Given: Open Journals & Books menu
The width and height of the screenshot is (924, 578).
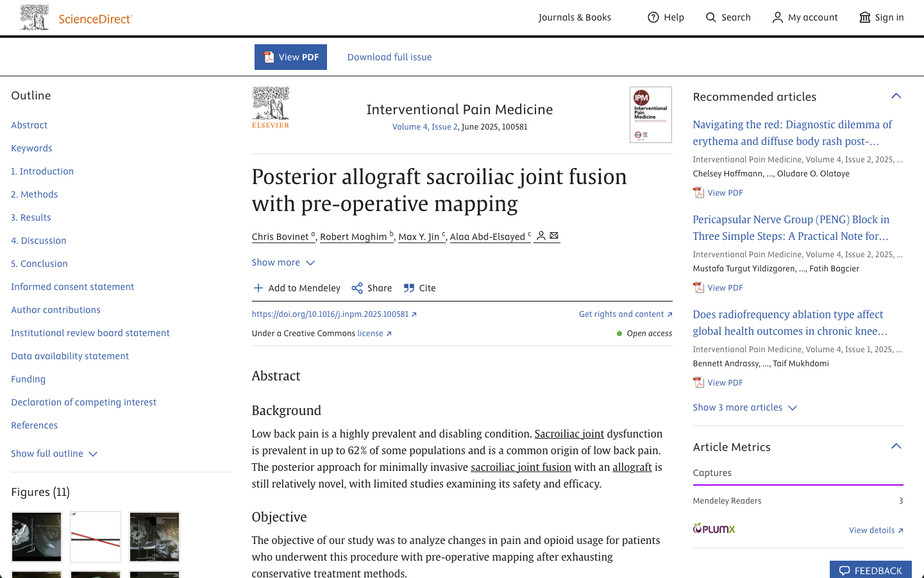Looking at the screenshot, I should click(x=575, y=17).
